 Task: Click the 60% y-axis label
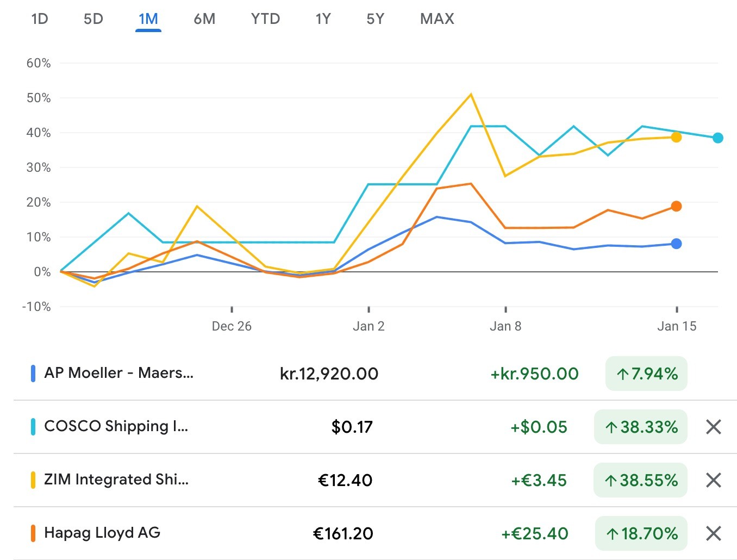pyautogui.click(x=39, y=63)
